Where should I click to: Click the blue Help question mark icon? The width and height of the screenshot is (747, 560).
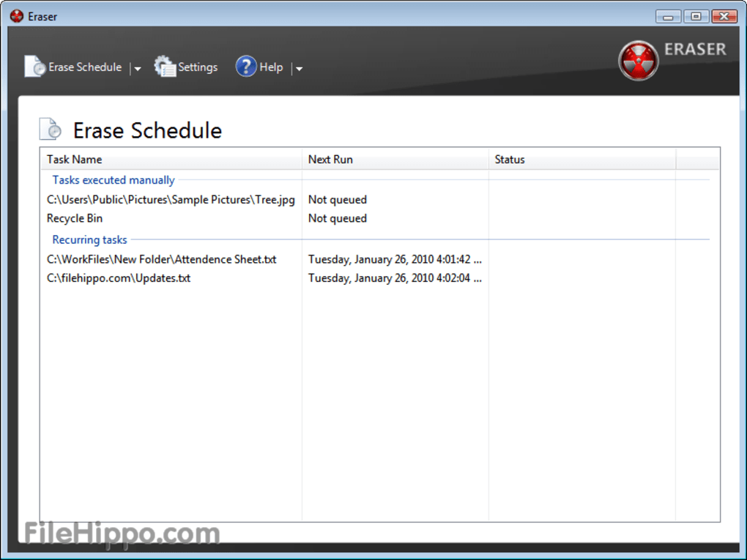[x=245, y=67]
